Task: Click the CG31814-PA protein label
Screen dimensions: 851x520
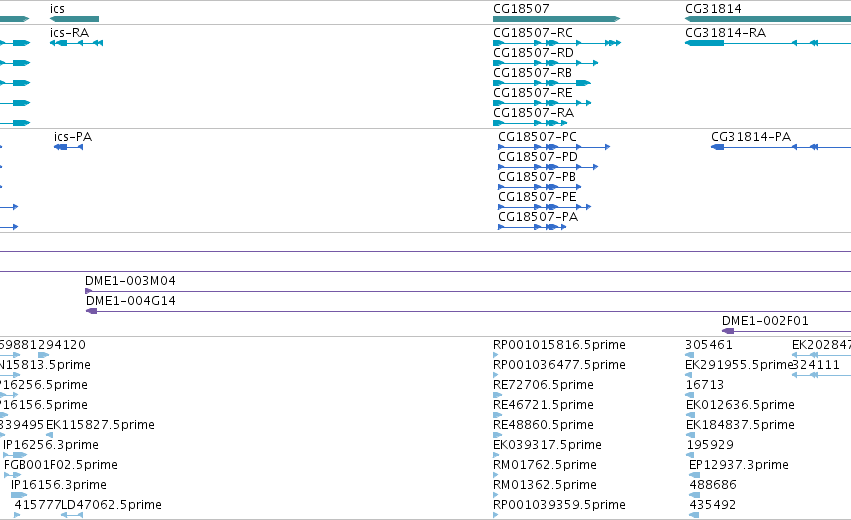Action: tap(751, 137)
